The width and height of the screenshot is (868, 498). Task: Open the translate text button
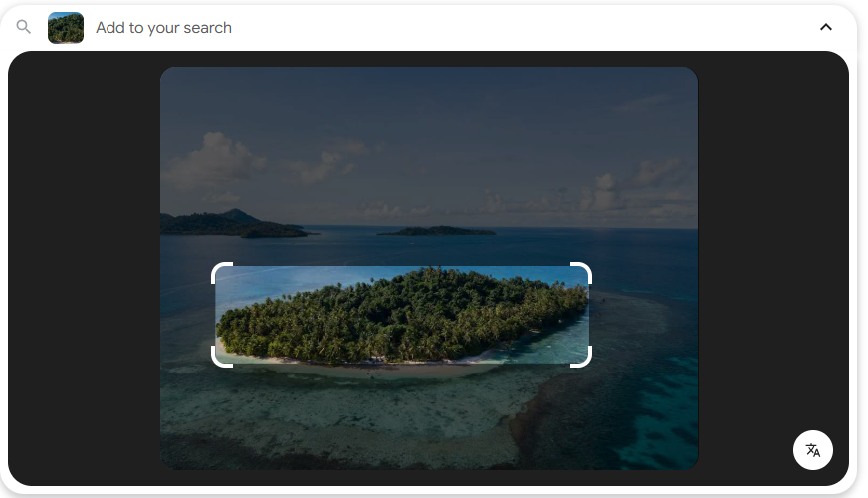tap(812, 450)
